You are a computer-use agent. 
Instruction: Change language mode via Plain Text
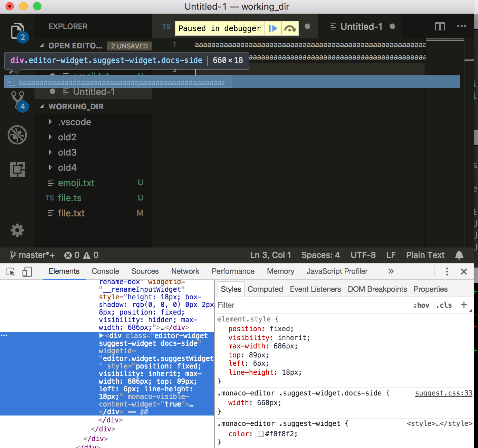[425, 255]
